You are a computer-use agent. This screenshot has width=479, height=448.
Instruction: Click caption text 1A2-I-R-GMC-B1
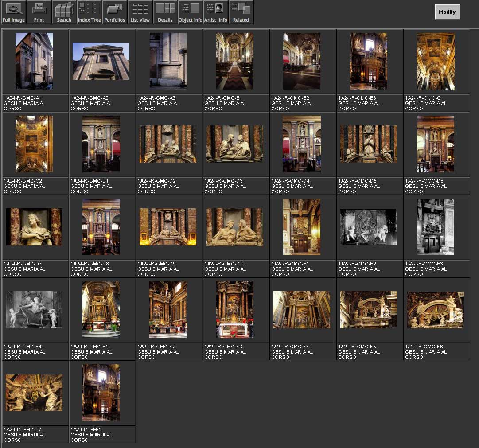(223, 98)
